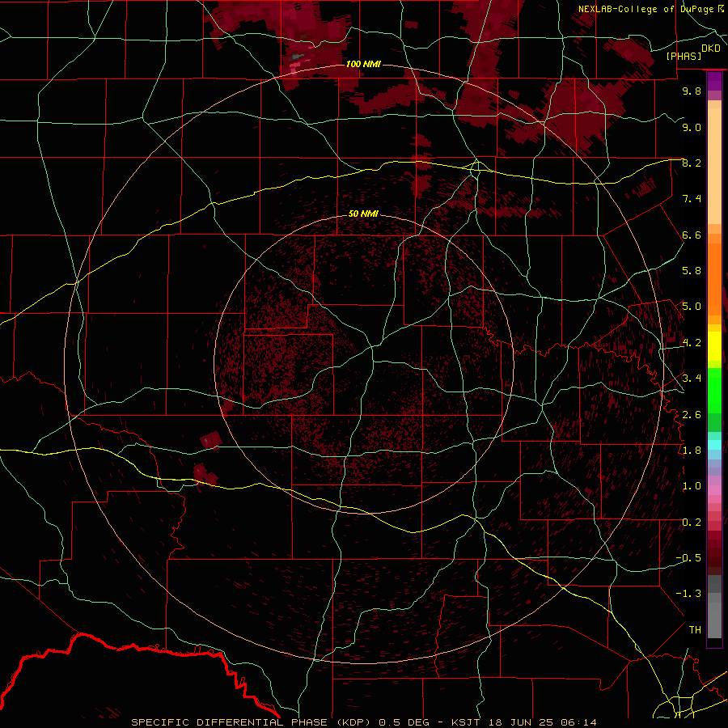The height and width of the screenshot is (728, 728).
Task: Click the pink color bar segment
Action: (x=714, y=490)
